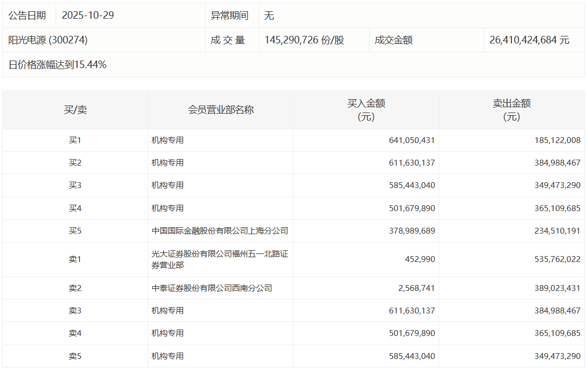Viewport: 588px width, 374px height.
Task: Select the 会员营业部名称 column header
Action: point(221,110)
